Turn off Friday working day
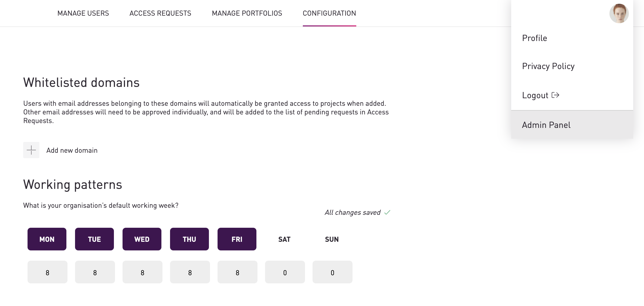Screen dimensions: 644x306 pyautogui.click(x=237, y=239)
